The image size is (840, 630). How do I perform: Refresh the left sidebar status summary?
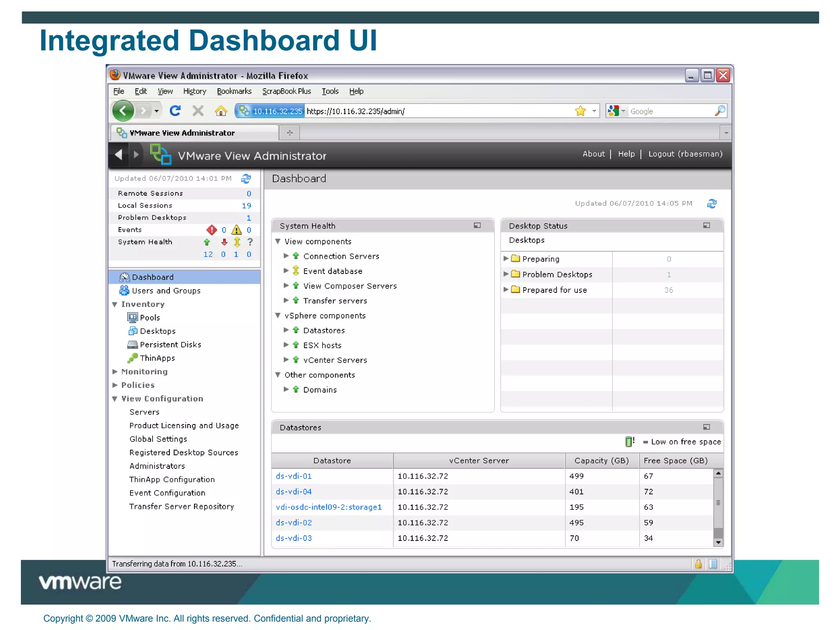pyautogui.click(x=246, y=179)
